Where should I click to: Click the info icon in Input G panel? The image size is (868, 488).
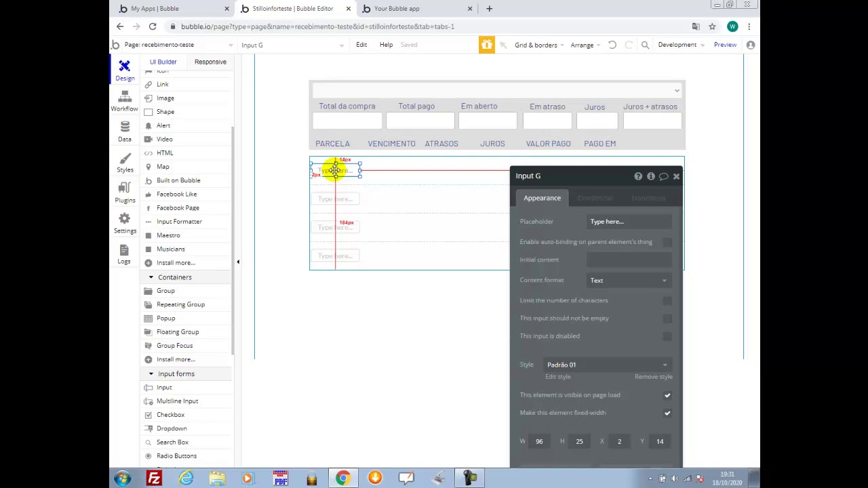651,176
